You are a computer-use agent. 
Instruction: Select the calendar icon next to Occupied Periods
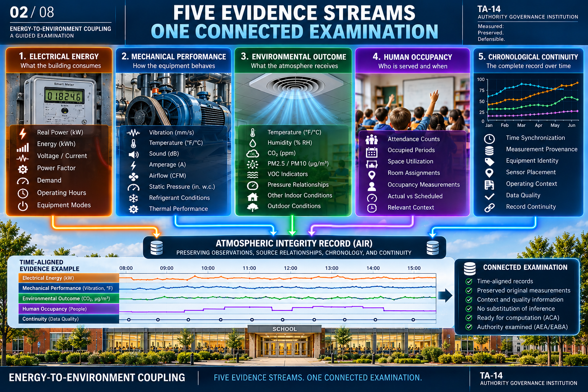tap(372, 152)
